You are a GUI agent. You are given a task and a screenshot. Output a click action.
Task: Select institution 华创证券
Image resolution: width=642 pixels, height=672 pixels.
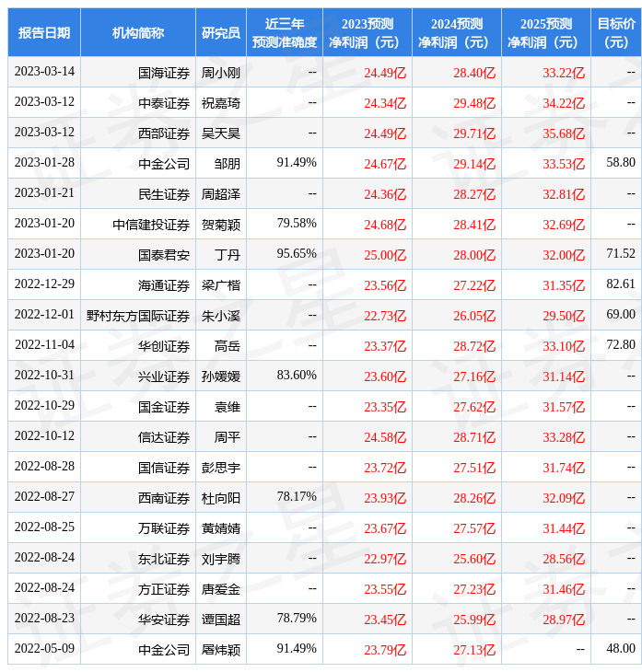(164, 346)
